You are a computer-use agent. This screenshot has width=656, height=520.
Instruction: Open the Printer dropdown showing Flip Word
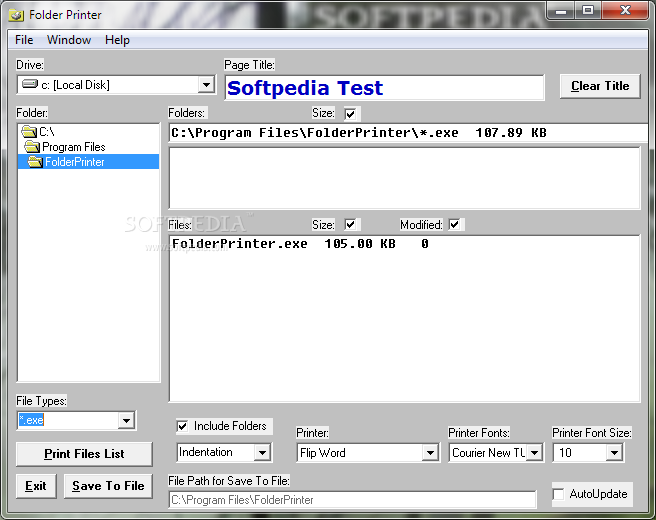[430, 453]
